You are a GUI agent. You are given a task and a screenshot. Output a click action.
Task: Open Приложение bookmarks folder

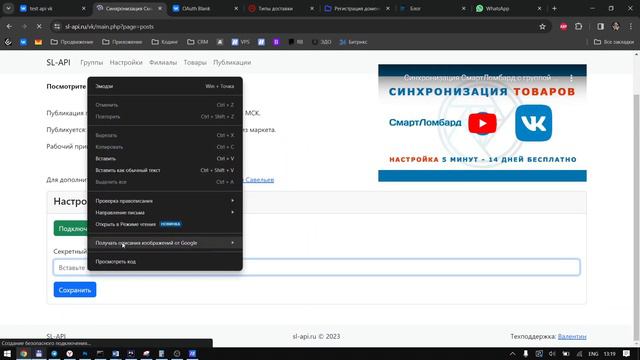(122, 42)
